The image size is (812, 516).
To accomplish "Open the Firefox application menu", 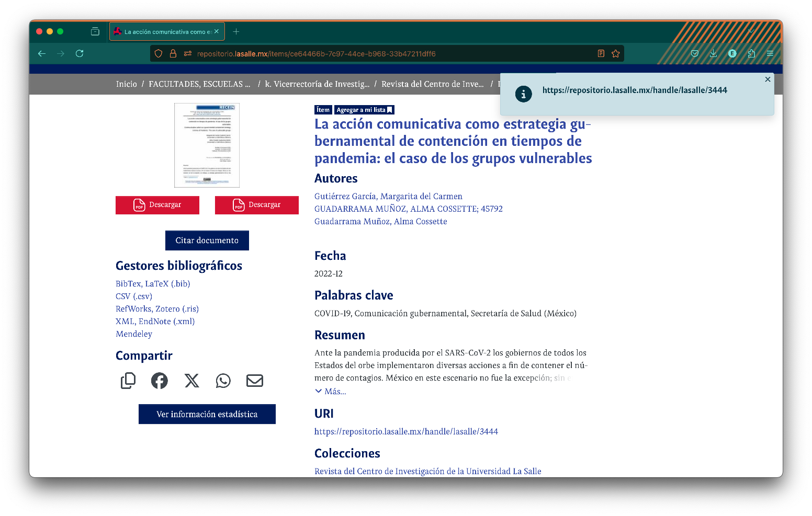I will pos(770,53).
